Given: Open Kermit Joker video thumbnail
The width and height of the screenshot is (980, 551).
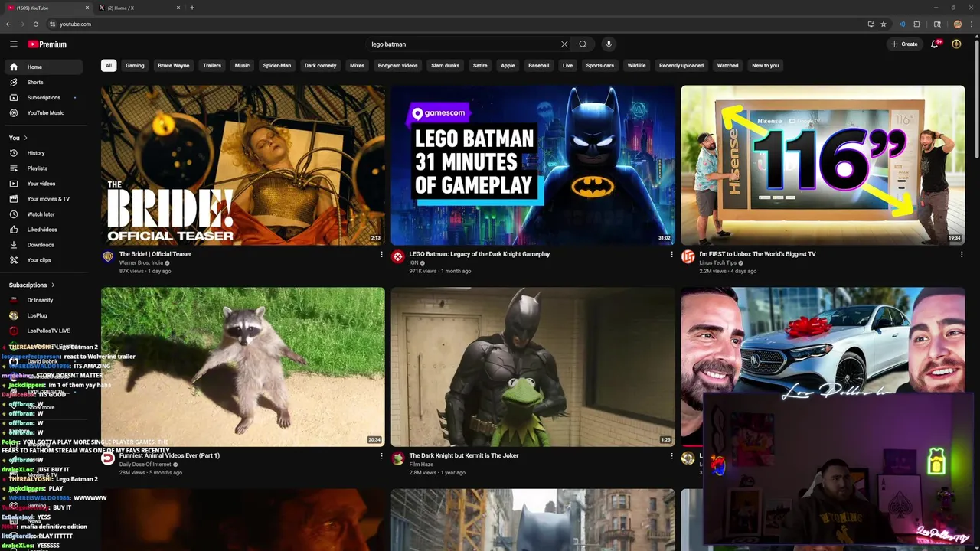Looking at the screenshot, I should point(533,367).
